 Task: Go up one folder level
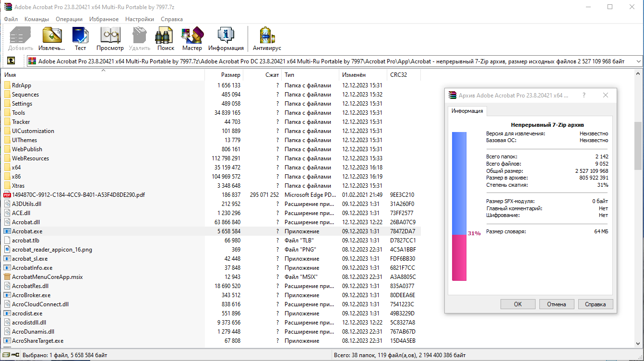(11, 61)
